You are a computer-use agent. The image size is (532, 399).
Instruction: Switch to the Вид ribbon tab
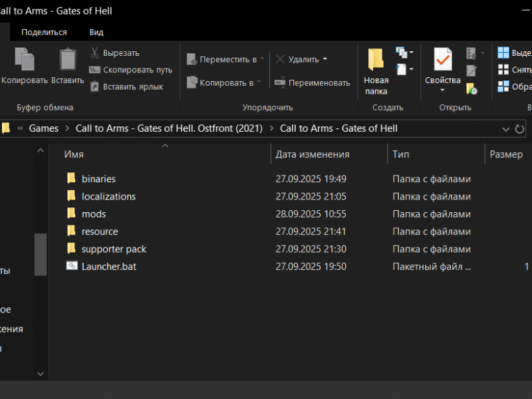(96, 32)
